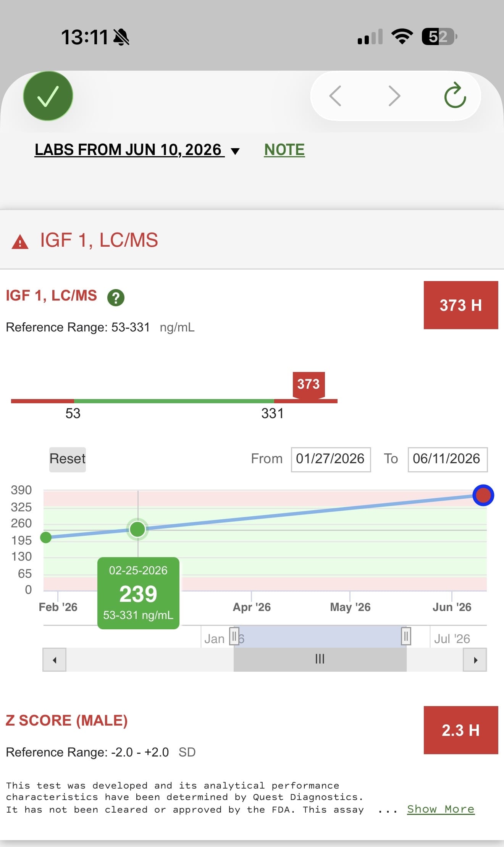Tap the red warning triangle icon
The width and height of the screenshot is (504, 847).
pyautogui.click(x=20, y=242)
